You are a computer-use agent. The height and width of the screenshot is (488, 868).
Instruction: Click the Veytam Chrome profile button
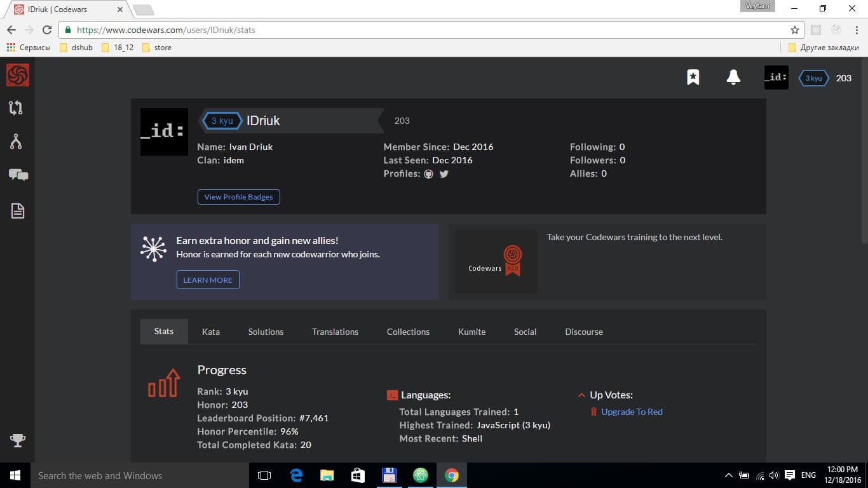click(758, 6)
